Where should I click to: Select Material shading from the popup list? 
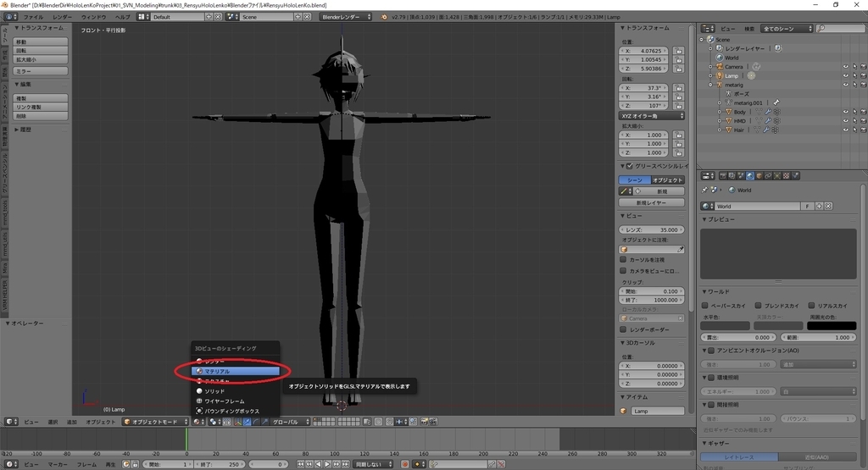[236, 371]
